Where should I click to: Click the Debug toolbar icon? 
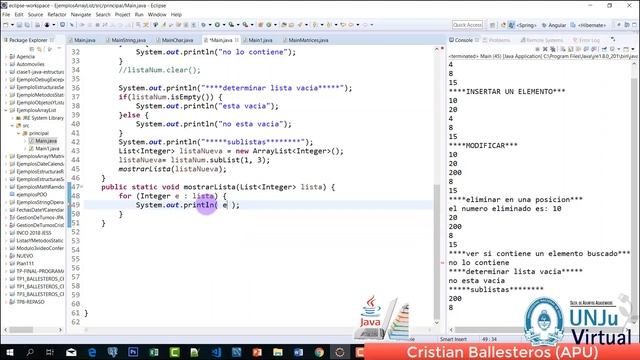tap(203, 25)
